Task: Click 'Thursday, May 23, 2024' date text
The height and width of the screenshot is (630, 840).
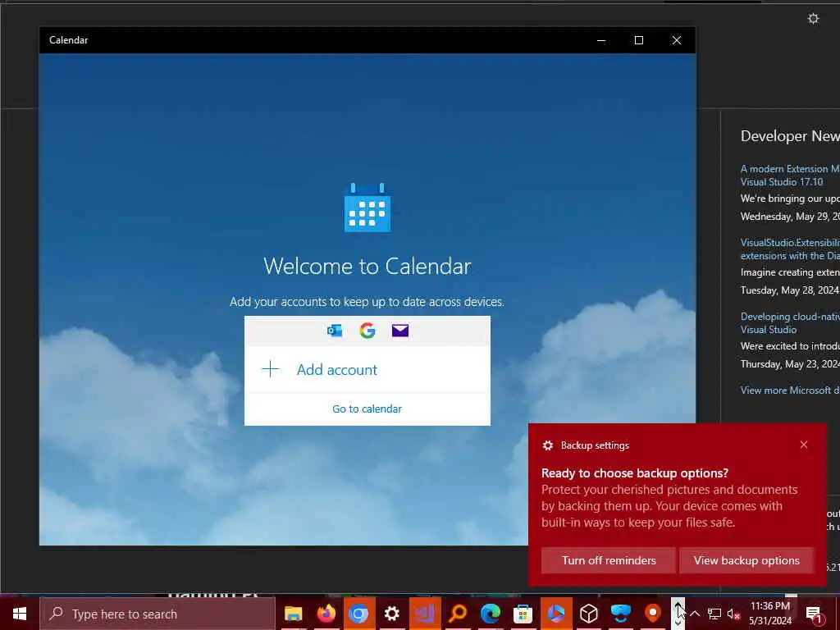Action: 790,364
